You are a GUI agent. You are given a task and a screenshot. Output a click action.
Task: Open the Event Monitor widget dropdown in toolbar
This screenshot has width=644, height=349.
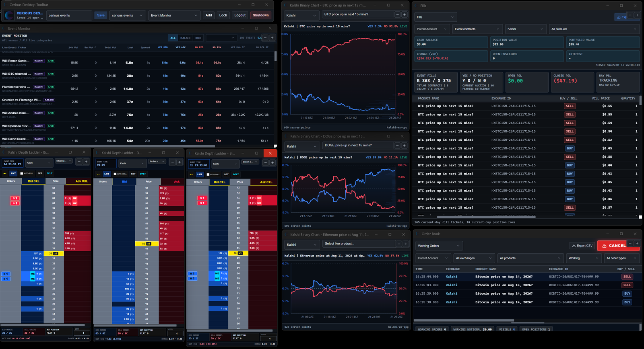[174, 15]
